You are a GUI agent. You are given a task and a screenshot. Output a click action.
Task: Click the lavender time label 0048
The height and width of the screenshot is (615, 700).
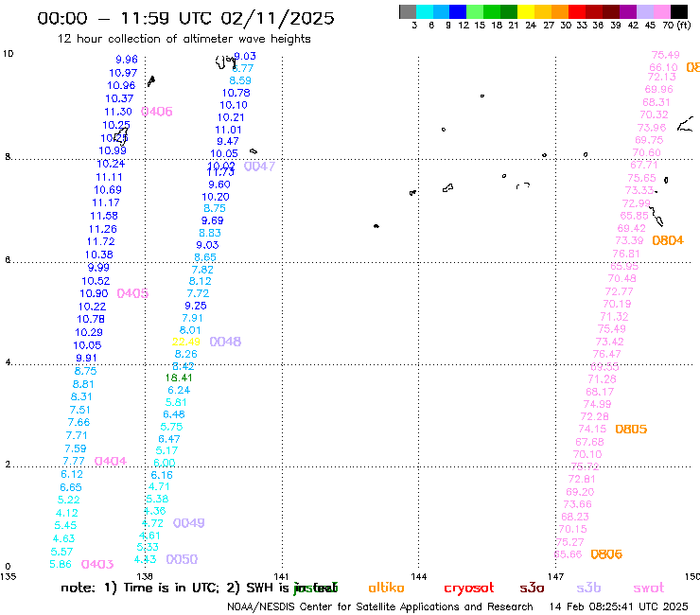pos(225,342)
